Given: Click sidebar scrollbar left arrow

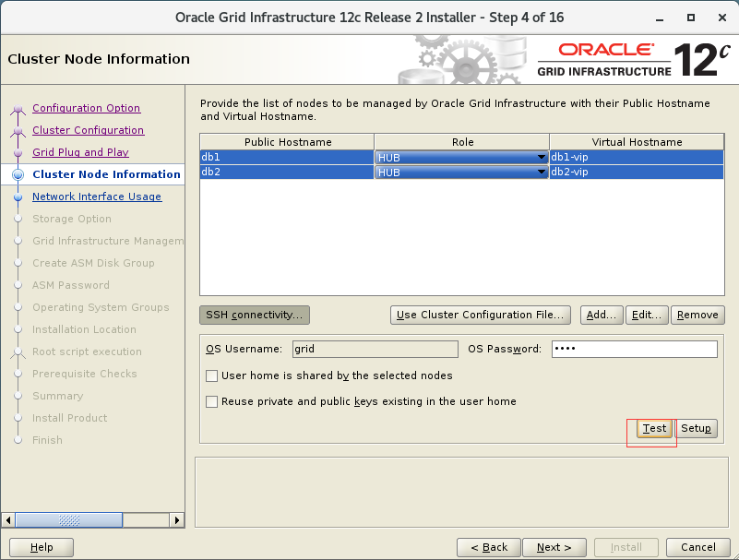Looking at the screenshot, I should click(x=8, y=520).
